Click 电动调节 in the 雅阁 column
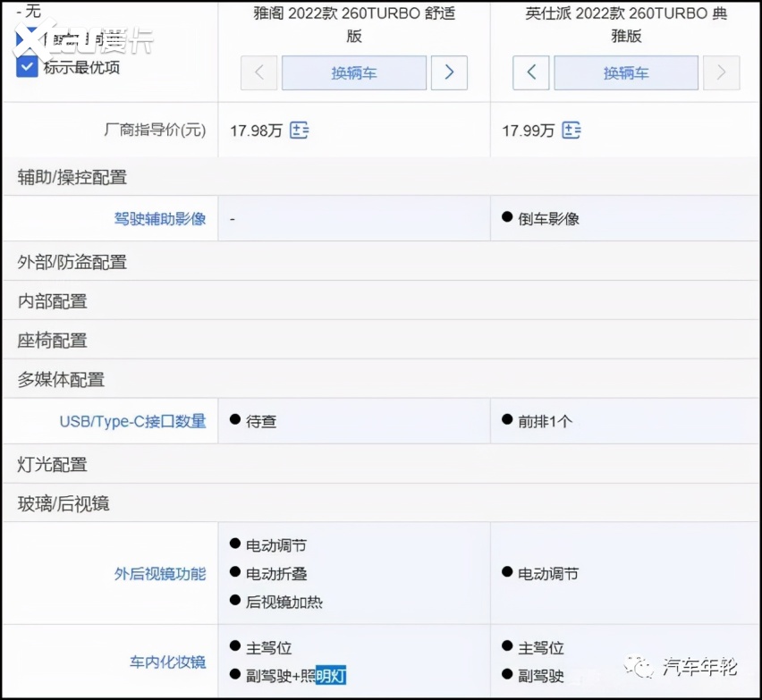The height and width of the screenshot is (700, 762). click(276, 545)
